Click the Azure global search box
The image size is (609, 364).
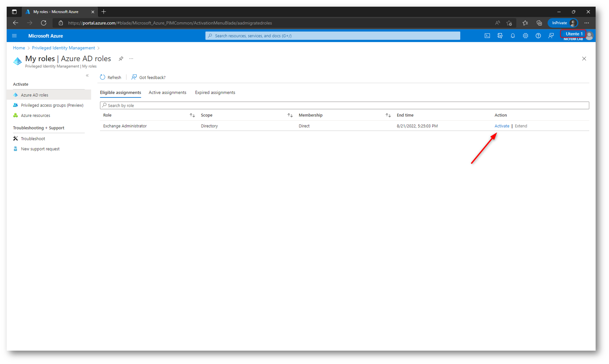pos(333,36)
